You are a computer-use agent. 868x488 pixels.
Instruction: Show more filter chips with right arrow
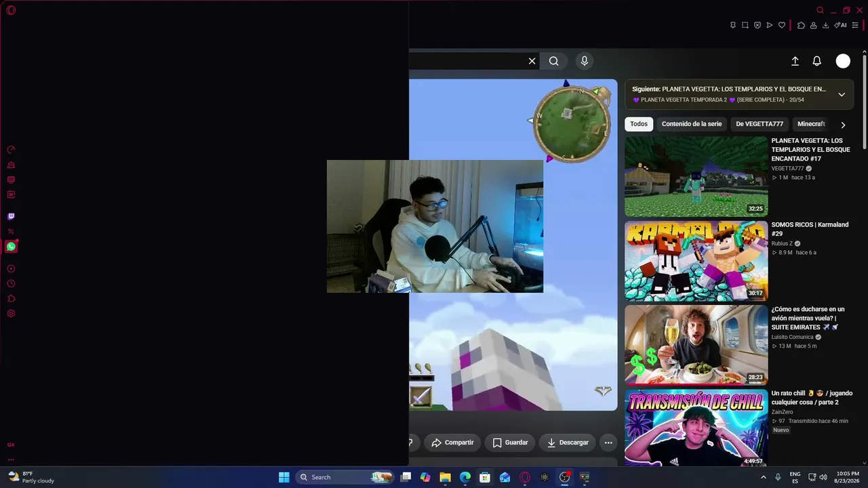pos(843,125)
